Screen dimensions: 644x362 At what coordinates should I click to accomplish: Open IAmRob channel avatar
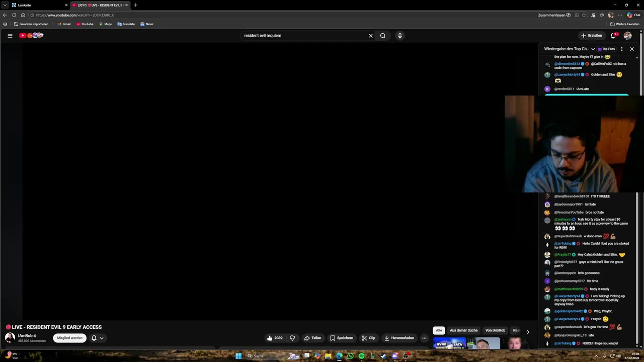coord(10,337)
